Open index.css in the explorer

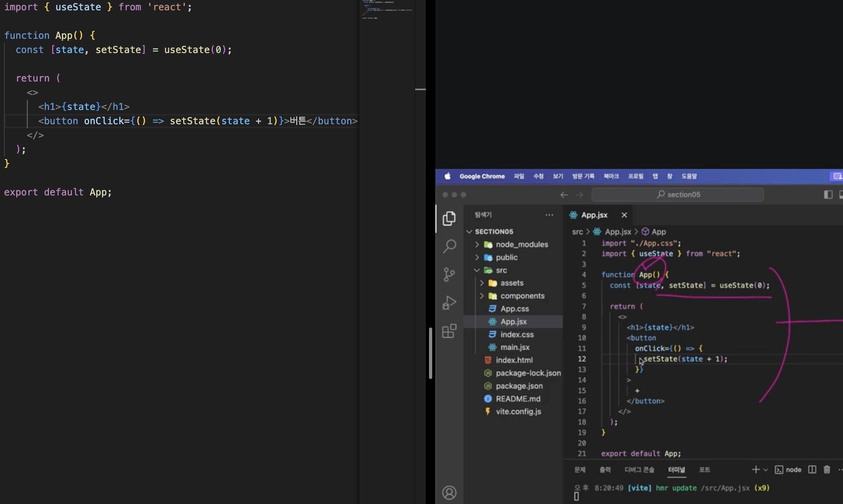click(x=517, y=334)
